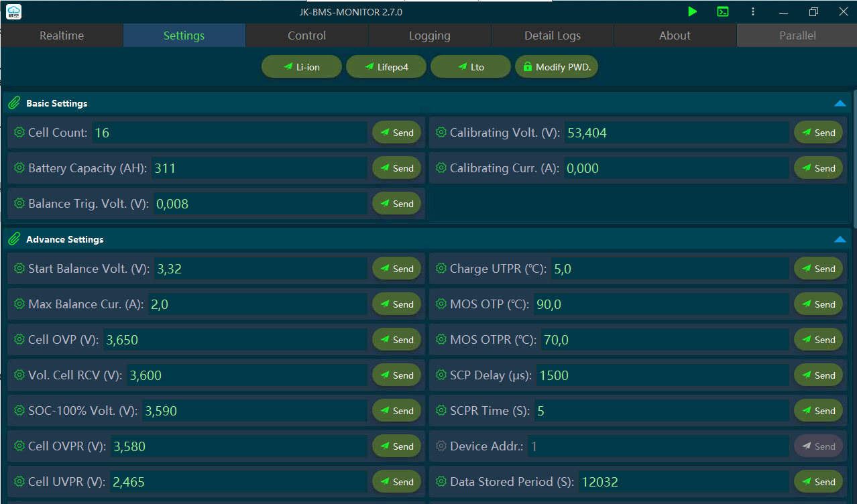Screen dimensions: 857x504
Task: Click the gear icon beside Start Balance Volt.
Action: click(x=19, y=268)
